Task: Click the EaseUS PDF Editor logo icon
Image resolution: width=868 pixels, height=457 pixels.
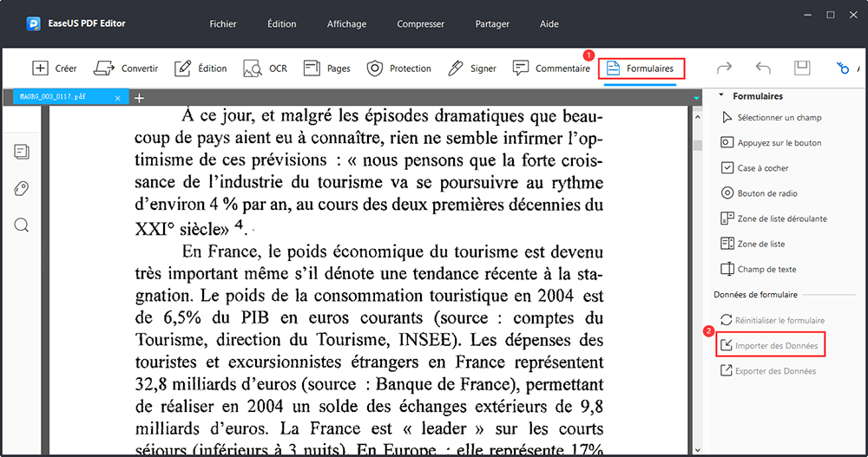Action: (x=33, y=23)
